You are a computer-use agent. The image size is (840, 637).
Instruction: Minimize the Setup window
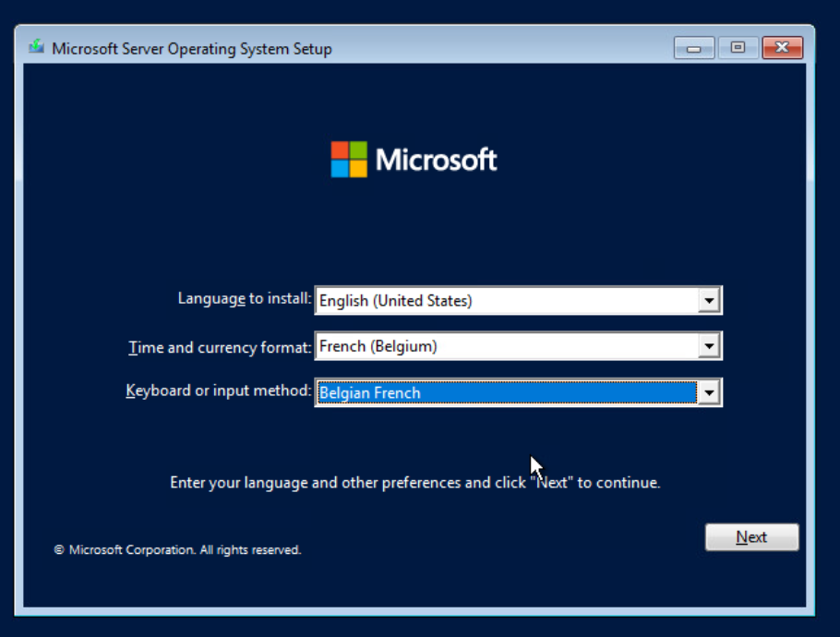click(694, 48)
